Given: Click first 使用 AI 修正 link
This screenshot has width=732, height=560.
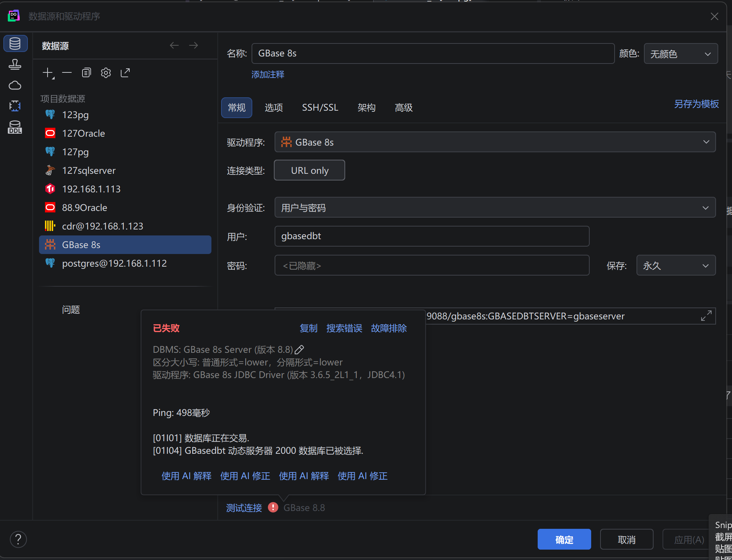Looking at the screenshot, I should 245,476.
